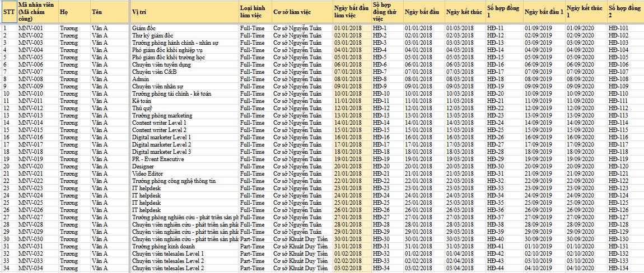
Task: Click contract number cell HĐ-40
Action: 505,239
